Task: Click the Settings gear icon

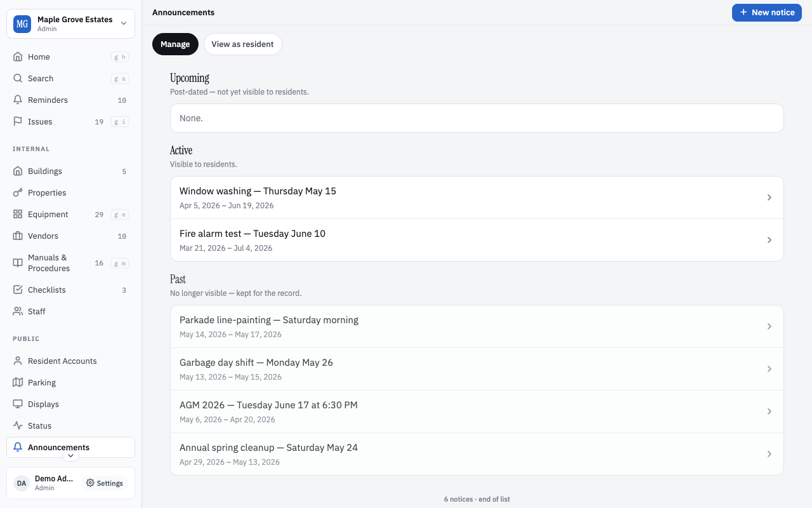Action: (90, 483)
